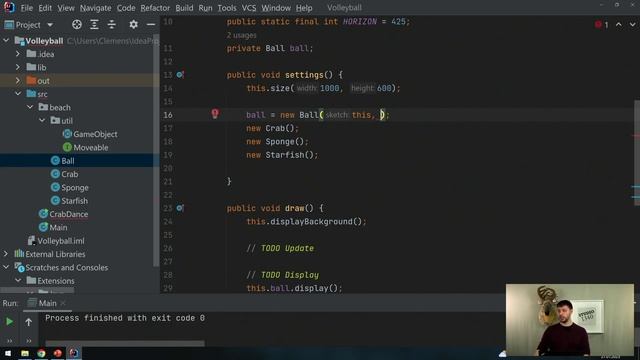Open the Edit menu

45,8
